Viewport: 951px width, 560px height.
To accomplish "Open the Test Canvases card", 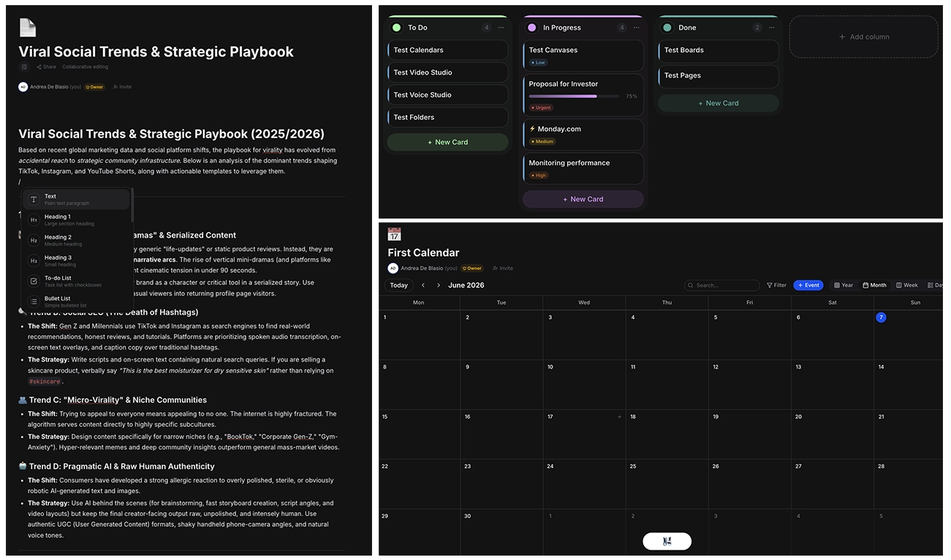I will (x=583, y=56).
